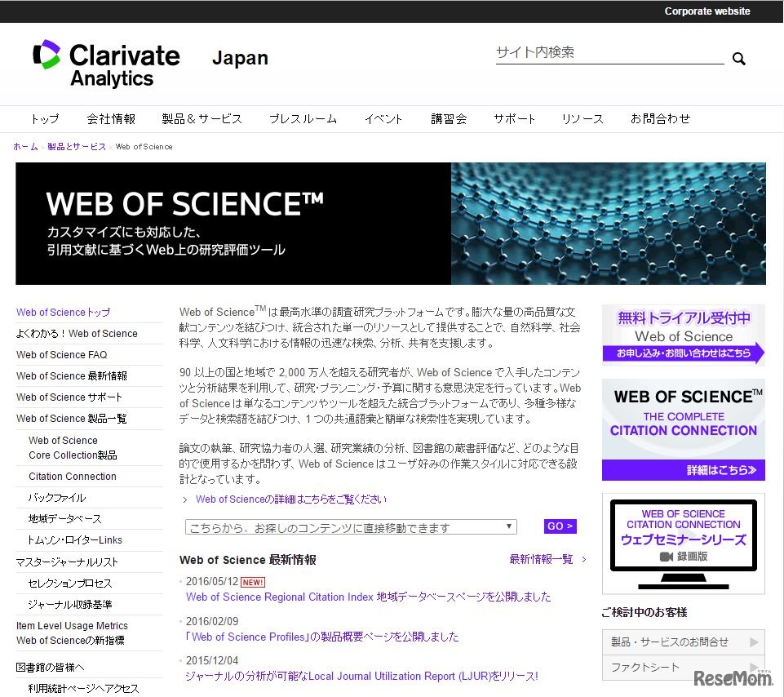The height and width of the screenshot is (697, 784).
Task: Open Web of Science 製品一覧 sidebar link
Action: click(x=72, y=419)
